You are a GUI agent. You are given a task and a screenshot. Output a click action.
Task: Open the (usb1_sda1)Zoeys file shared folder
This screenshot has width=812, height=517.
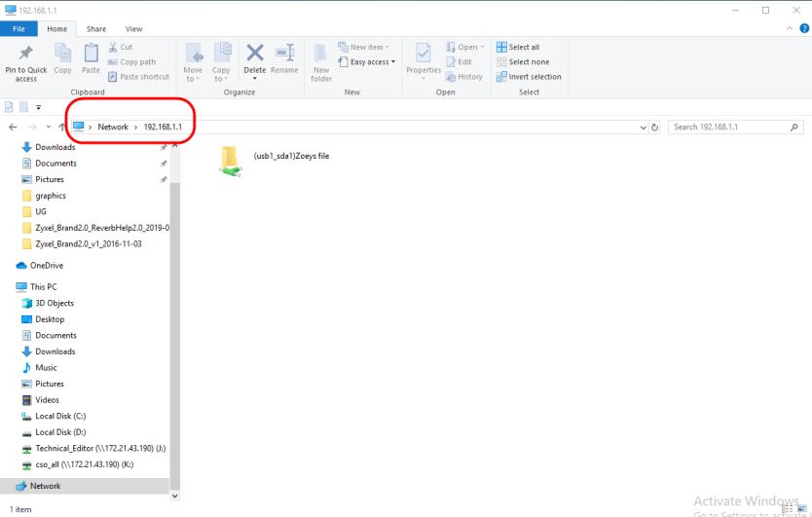click(231, 161)
